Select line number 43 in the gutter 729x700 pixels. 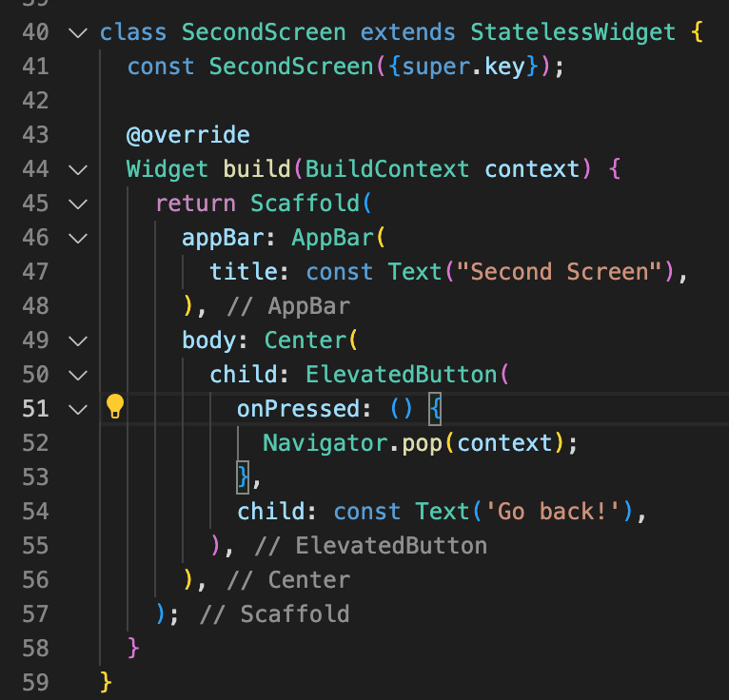pos(34,135)
